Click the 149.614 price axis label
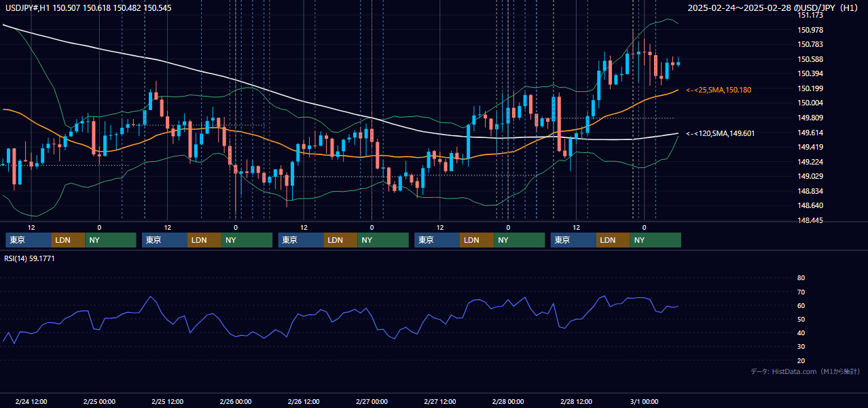The height and width of the screenshot is (408, 868). [810, 132]
